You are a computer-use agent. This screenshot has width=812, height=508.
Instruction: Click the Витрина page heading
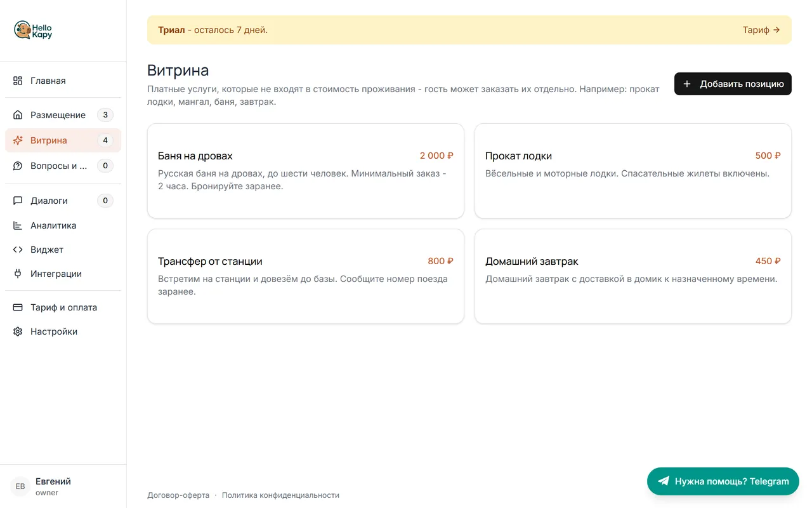pos(178,70)
